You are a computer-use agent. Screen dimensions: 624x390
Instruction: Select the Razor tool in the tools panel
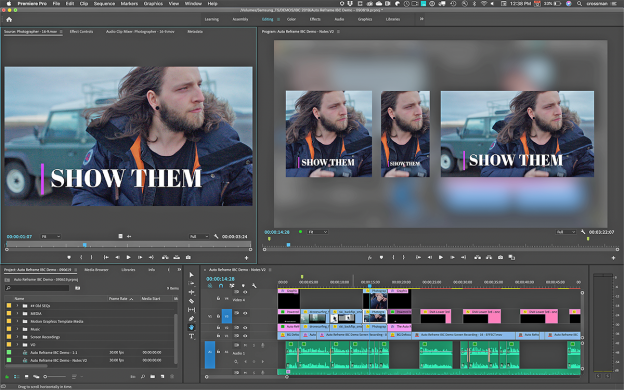click(191, 301)
